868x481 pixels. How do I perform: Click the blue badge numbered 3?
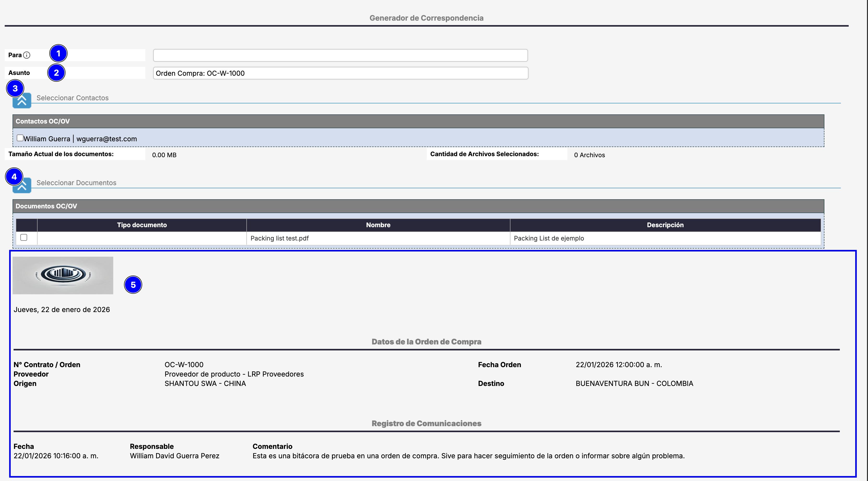pyautogui.click(x=15, y=88)
